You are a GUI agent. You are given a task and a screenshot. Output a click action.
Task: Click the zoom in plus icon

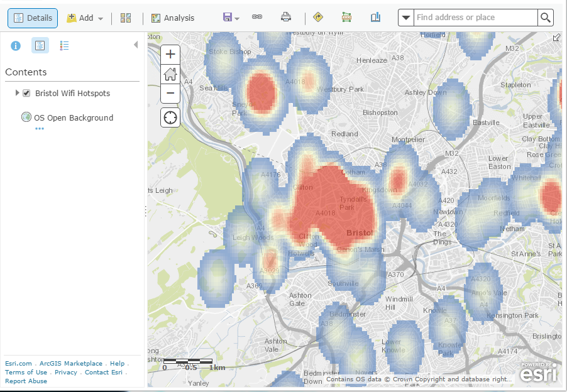pyautogui.click(x=170, y=55)
